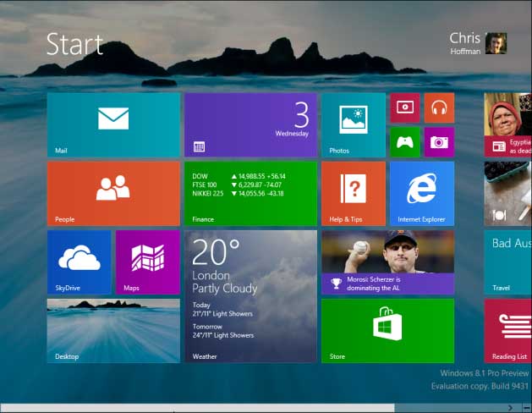Open the Mail tile

[113, 125]
